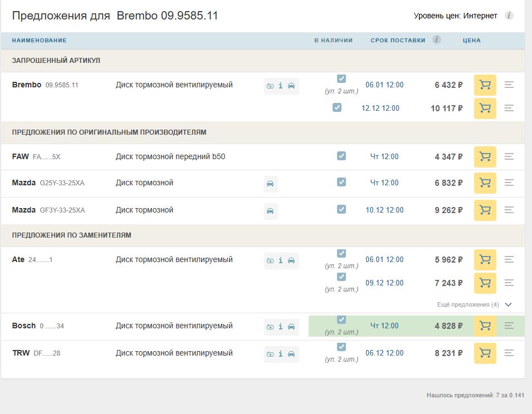Open details menu for Ate 5 962 ₽ offer

(x=509, y=259)
